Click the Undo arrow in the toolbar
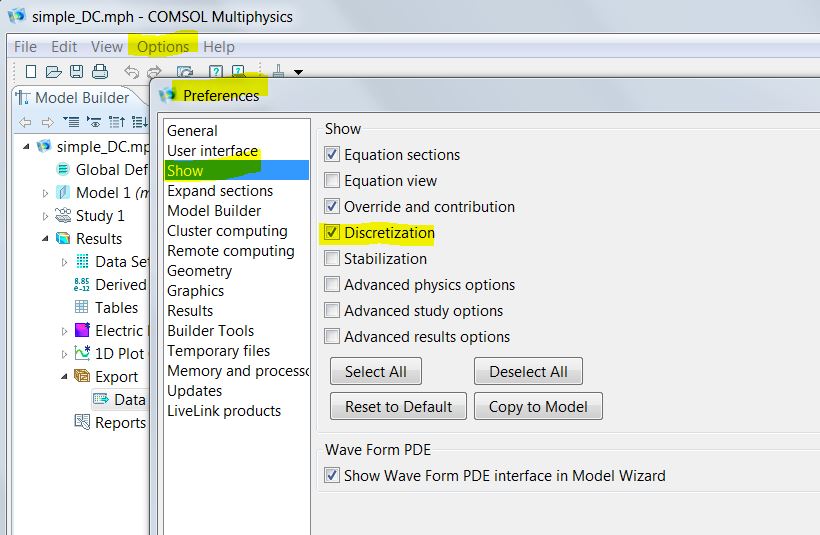 pyautogui.click(x=131, y=71)
